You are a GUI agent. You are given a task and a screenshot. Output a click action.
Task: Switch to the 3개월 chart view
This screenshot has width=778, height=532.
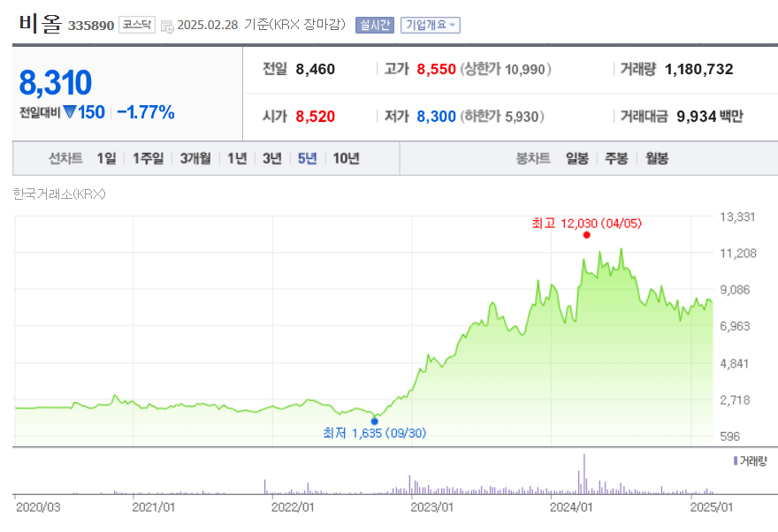(194, 158)
